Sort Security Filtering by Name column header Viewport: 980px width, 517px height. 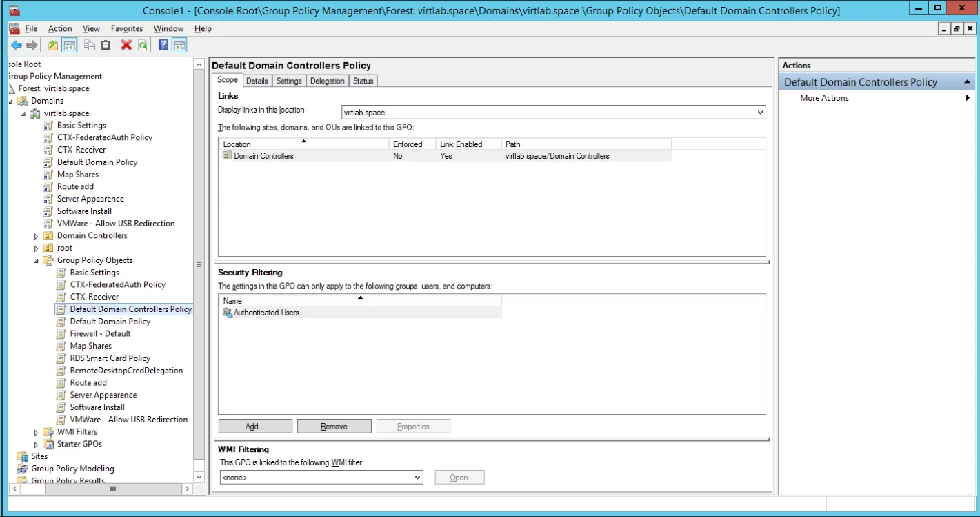tap(360, 300)
